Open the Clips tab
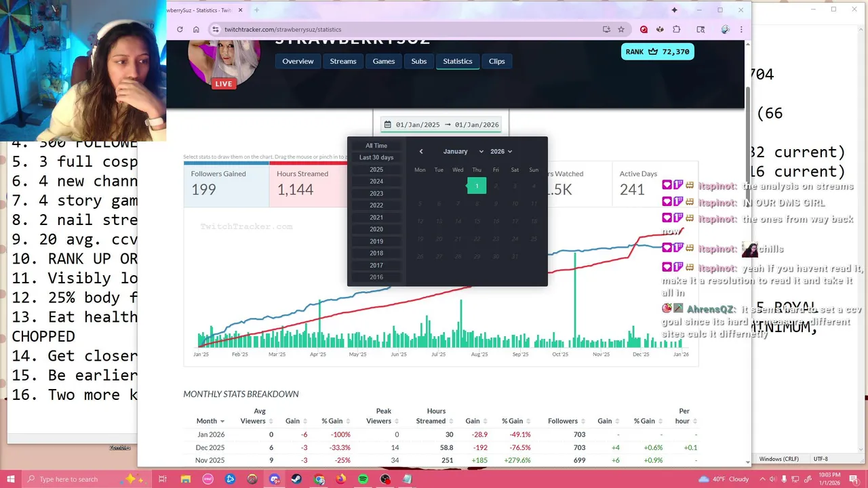This screenshot has height=488, width=868. (x=497, y=61)
